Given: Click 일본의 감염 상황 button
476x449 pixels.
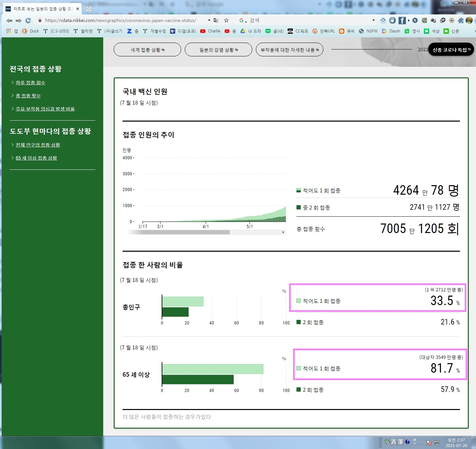Looking at the screenshot, I should [x=219, y=49].
